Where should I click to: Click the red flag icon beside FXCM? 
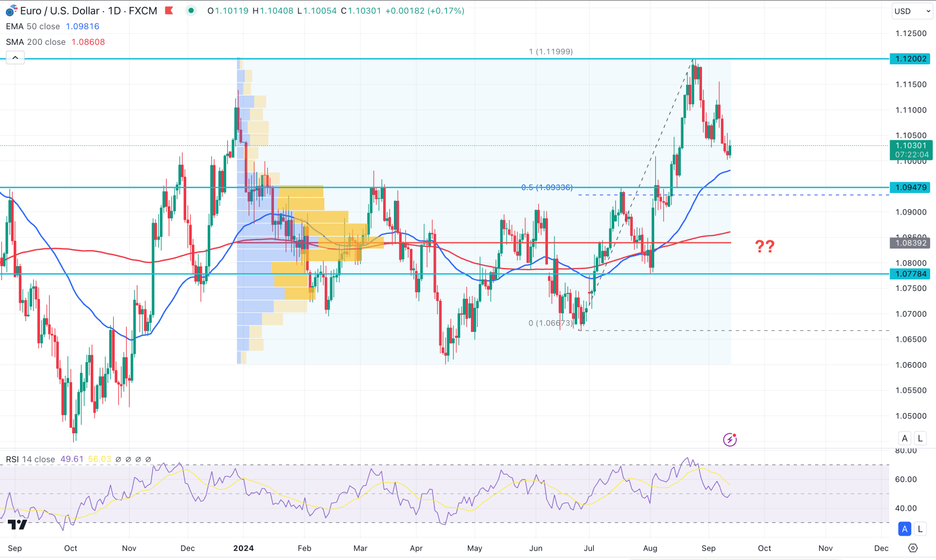click(x=169, y=11)
